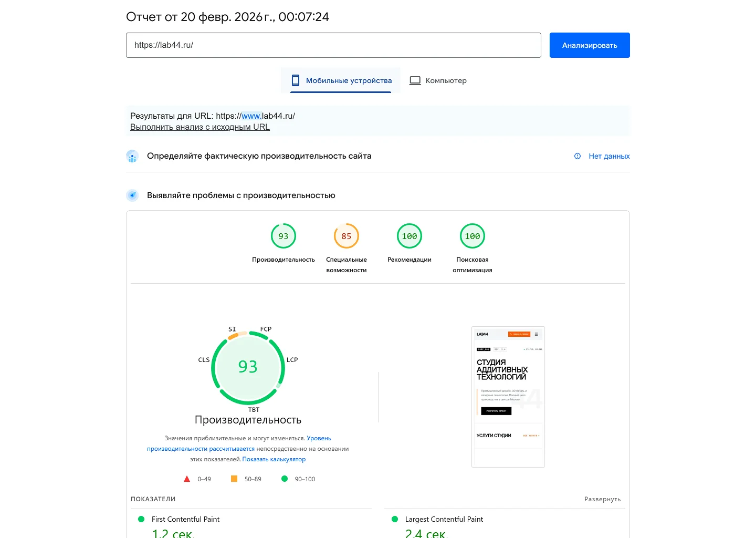This screenshot has width=756, height=538.
Task: Open Выполнить анализ с исходным URL link
Action: tap(200, 127)
